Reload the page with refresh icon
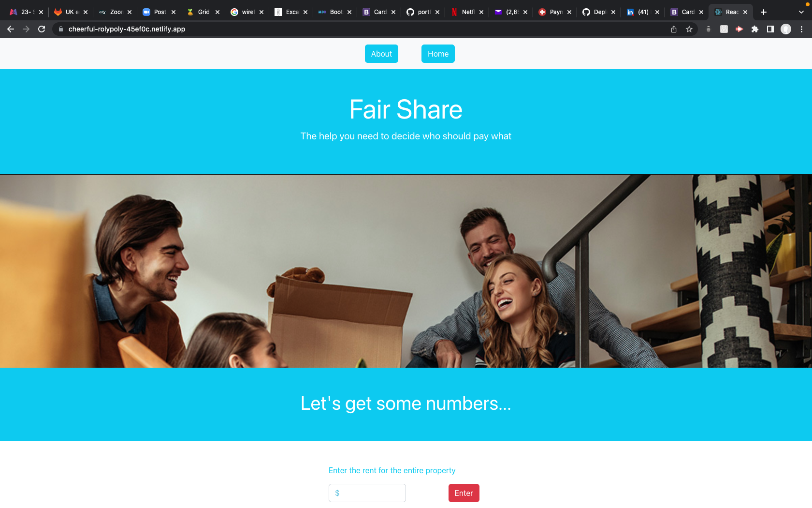Image resolution: width=812 pixels, height=508 pixels. (x=42, y=29)
